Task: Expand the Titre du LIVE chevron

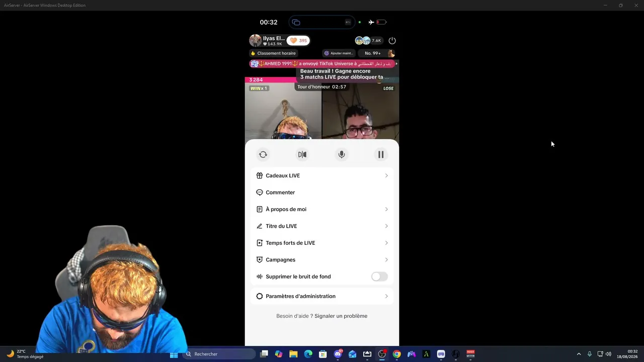Action: 386,226
